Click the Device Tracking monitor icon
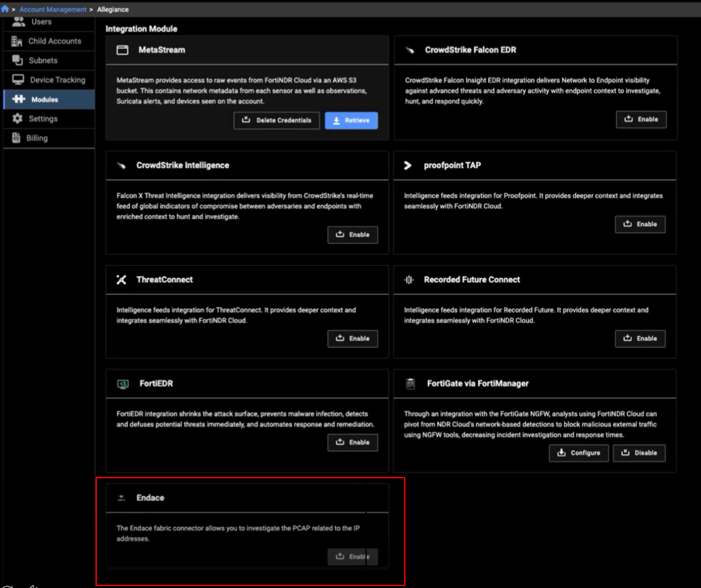Image resolution: width=701 pixels, height=588 pixels. coord(18,79)
